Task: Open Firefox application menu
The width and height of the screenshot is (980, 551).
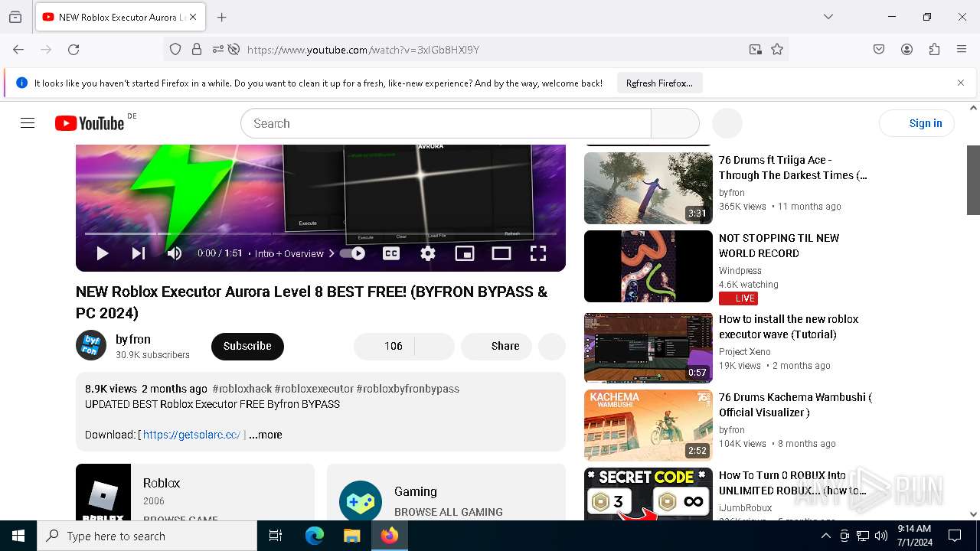Action: [x=962, y=49]
